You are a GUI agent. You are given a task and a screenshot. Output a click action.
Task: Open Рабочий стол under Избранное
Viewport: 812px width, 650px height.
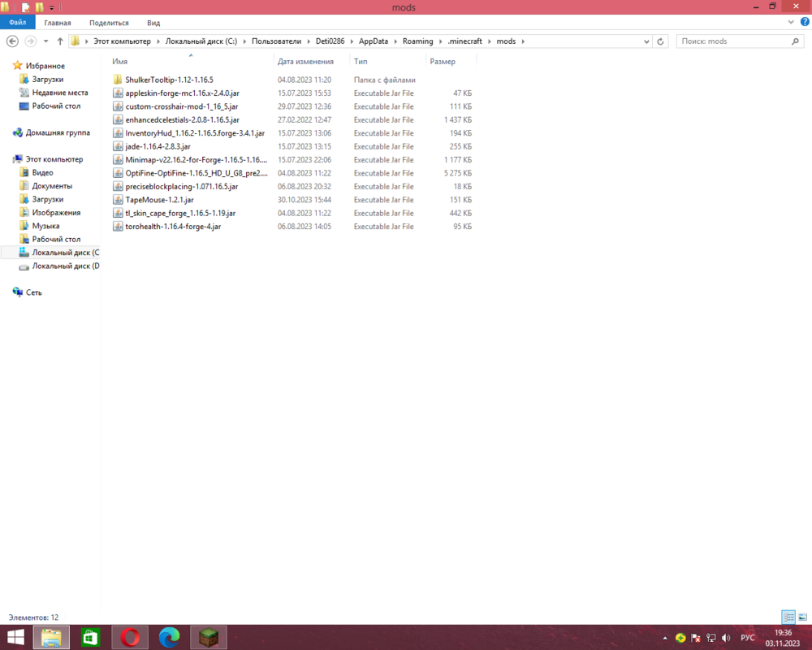(56, 106)
